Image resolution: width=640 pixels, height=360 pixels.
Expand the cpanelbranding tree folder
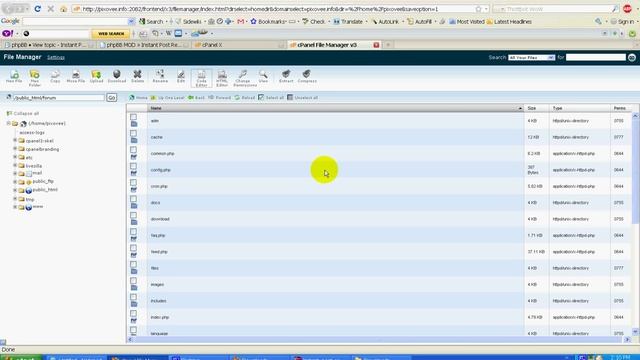pyautogui.click(x=15, y=149)
